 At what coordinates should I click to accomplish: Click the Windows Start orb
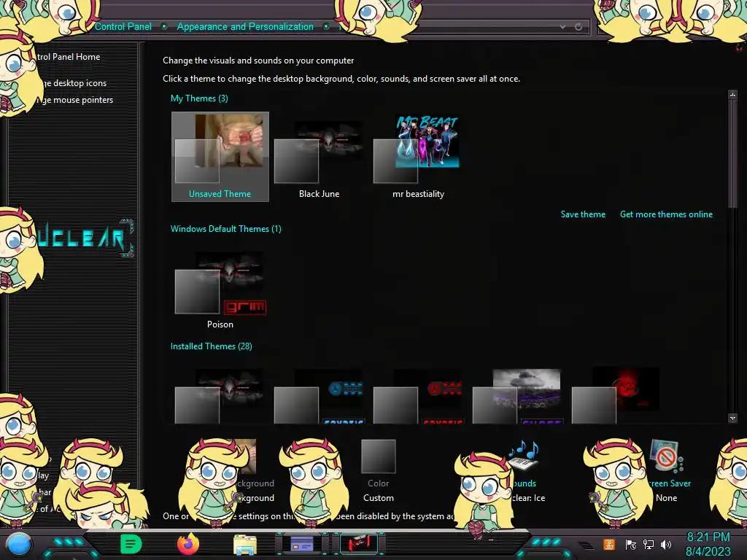pos(19,544)
